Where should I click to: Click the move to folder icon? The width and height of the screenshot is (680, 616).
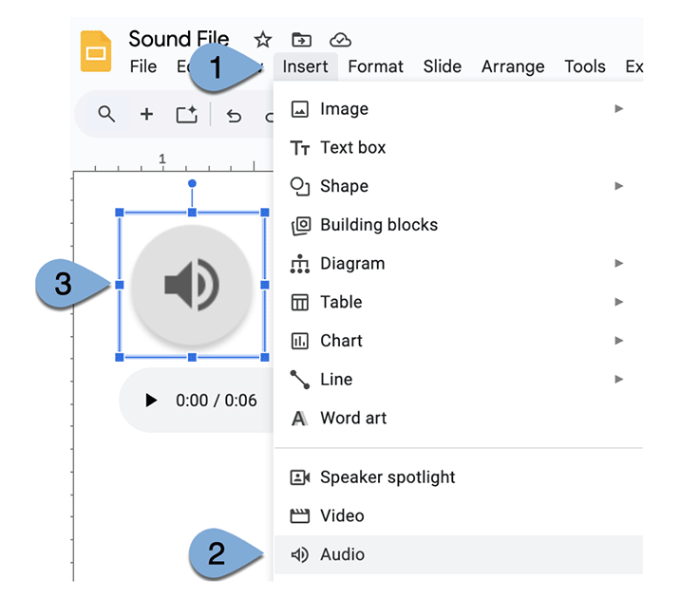301,40
